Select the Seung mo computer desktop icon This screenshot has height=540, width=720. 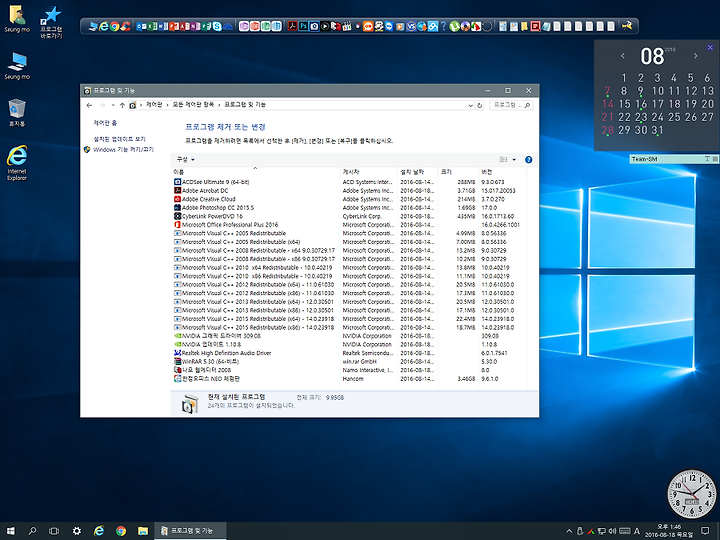[x=17, y=66]
